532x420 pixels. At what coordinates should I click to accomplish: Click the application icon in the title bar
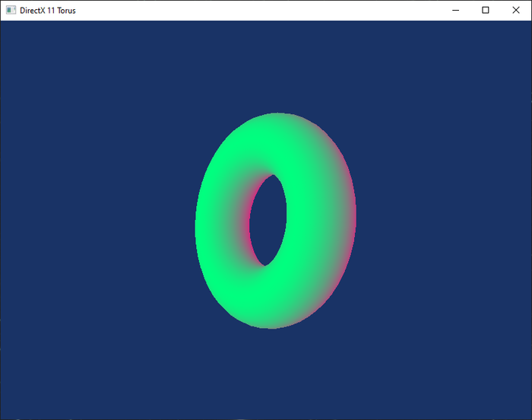11,10
